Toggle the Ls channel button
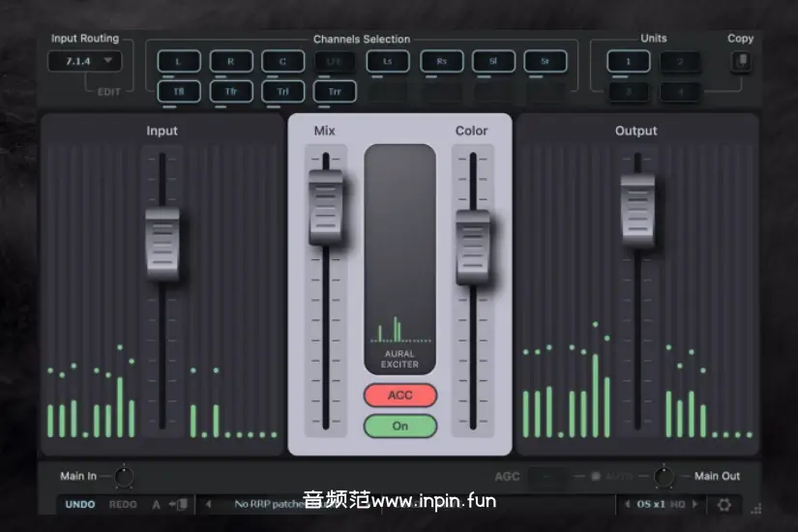Image resolution: width=798 pixels, height=532 pixels. pyautogui.click(x=388, y=62)
